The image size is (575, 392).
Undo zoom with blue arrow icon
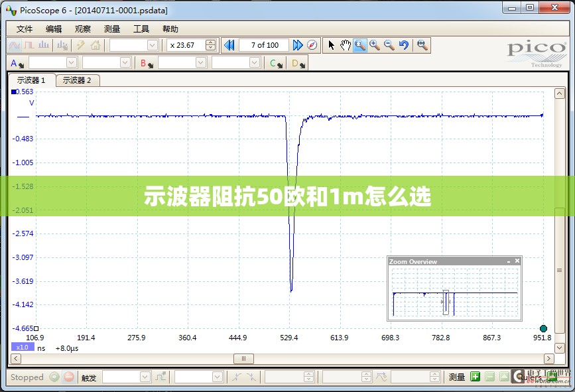tap(404, 45)
